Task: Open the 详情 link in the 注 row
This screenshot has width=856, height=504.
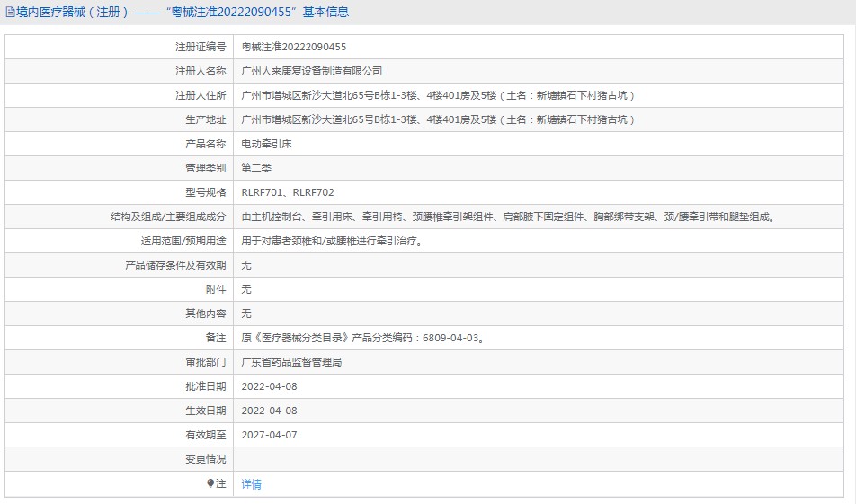Action: 251,484
